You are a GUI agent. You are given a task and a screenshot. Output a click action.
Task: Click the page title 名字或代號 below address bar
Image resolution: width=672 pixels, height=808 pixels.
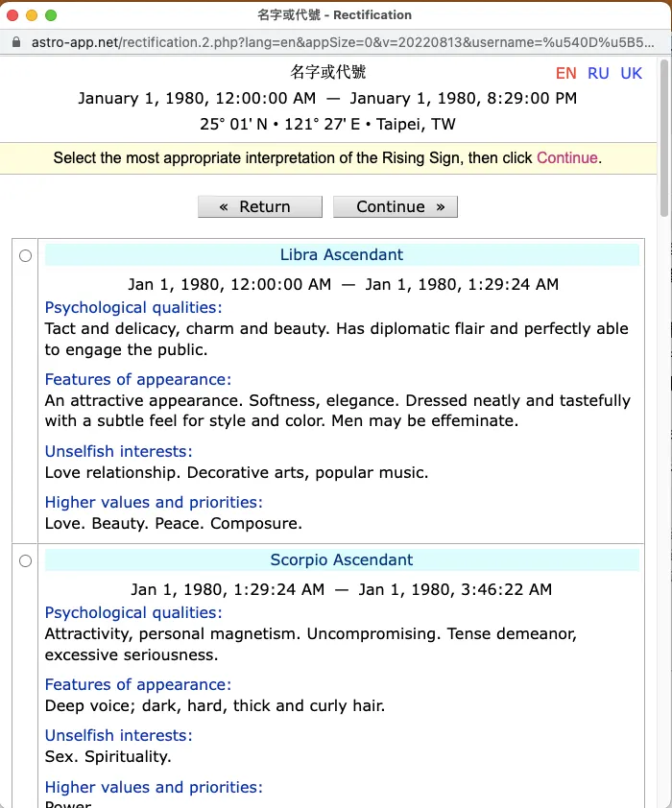[x=327, y=72]
